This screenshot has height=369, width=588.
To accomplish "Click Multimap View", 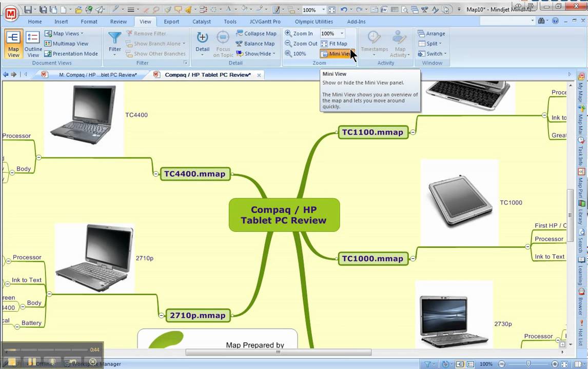I will tap(66, 44).
